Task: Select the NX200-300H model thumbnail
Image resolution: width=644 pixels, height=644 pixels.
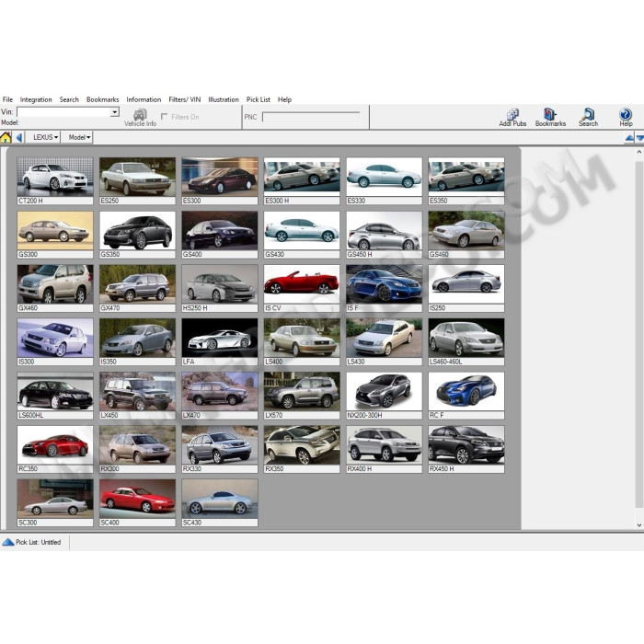Action: pos(384,396)
